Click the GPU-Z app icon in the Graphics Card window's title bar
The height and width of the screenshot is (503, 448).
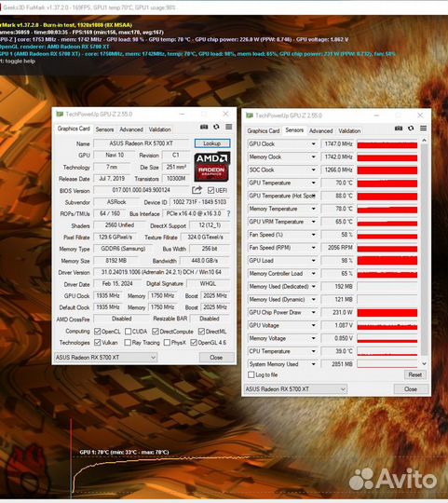tap(60, 114)
